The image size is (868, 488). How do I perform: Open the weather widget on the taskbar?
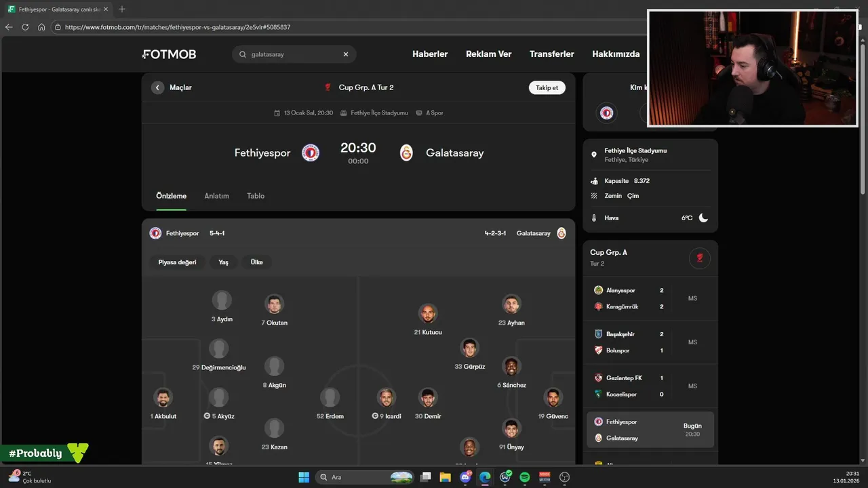tap(29, 476)
